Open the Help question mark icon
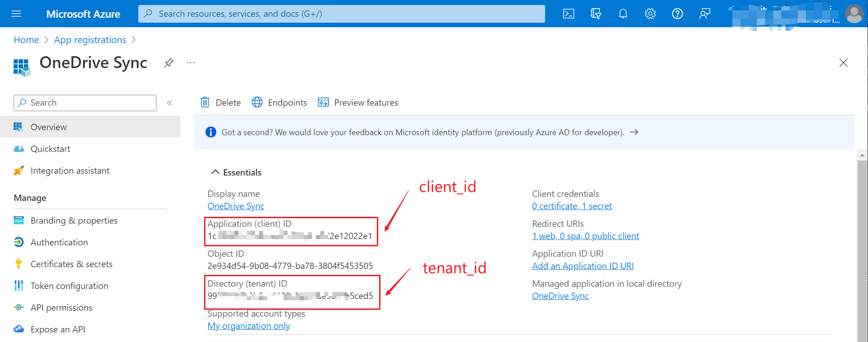Viewport: 868px width, 342px height. pyautogui.click(x=678, y=14)
